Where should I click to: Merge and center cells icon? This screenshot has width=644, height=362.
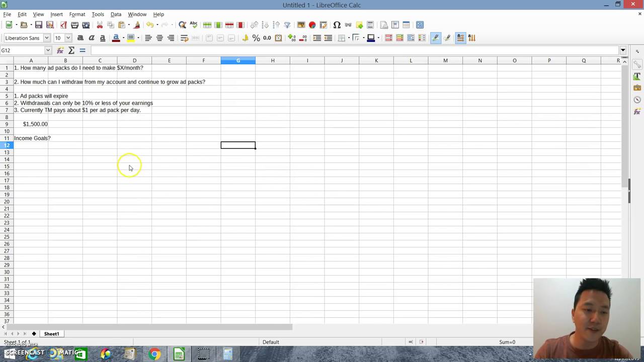click(196, 38)
